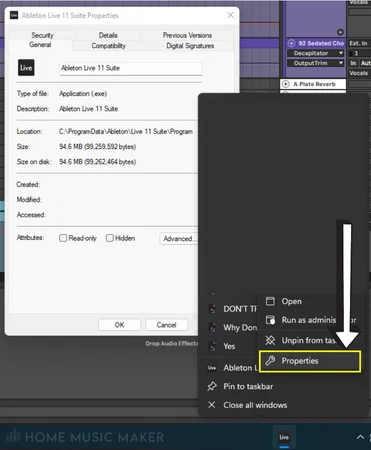Click the Size value 94.6 MB (99,259,592 bytes)
Image resolution: width=371 pixels, height=450 pixels.
tap(98, 147)
